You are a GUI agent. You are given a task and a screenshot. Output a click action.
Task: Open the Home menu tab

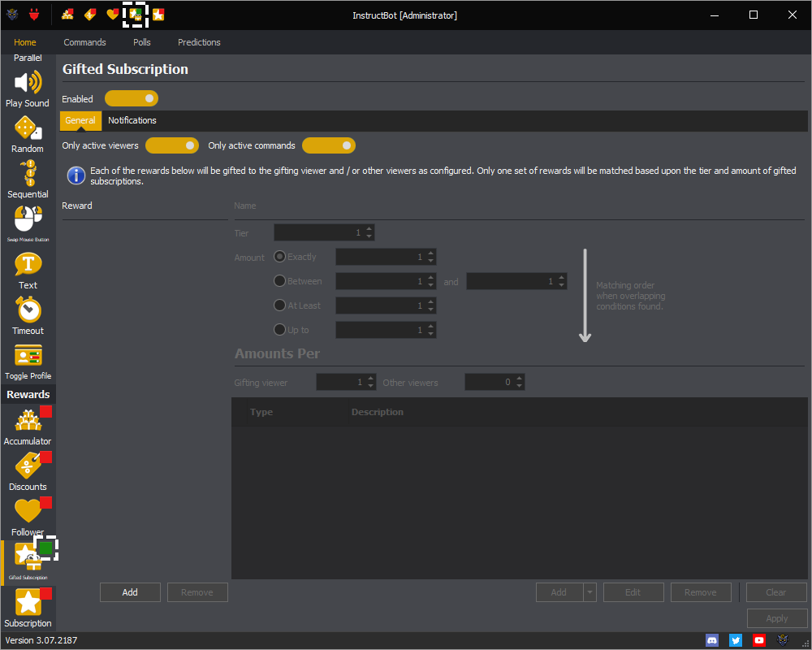click(x=25, y=42)
